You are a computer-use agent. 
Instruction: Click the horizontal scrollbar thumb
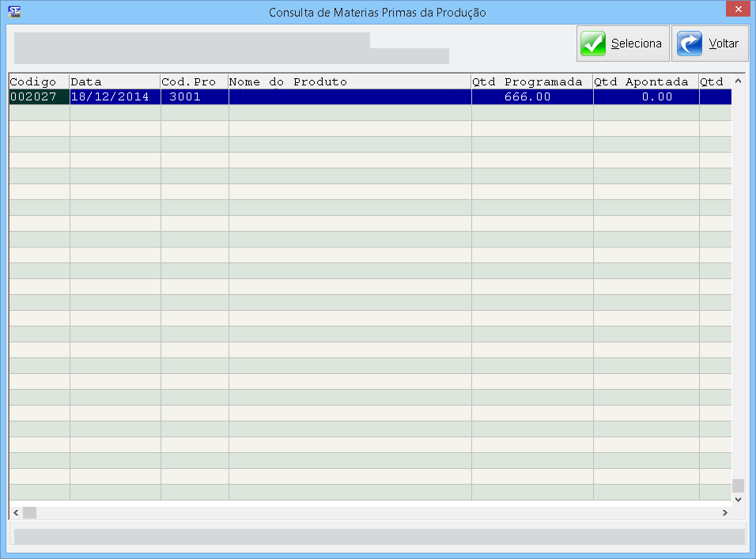pyautogui.click(x=29, y=513)
